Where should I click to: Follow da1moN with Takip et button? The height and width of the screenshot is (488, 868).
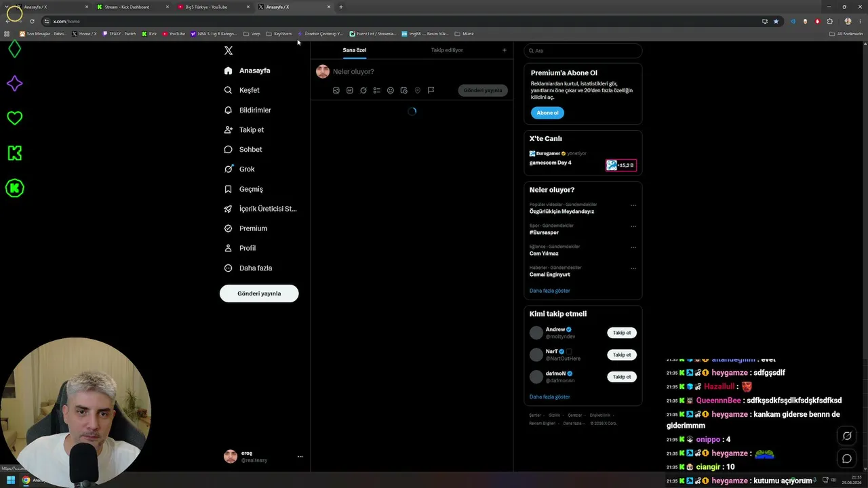(622, 377)
